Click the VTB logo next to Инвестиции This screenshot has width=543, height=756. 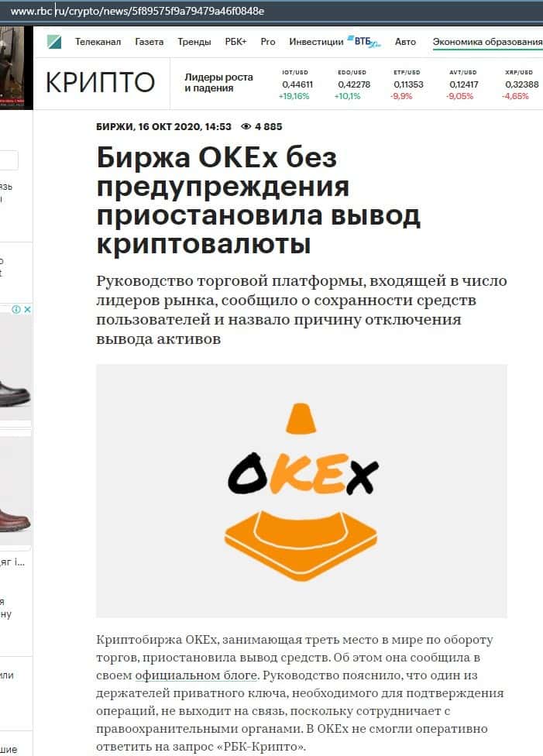[x=364, y=42]
